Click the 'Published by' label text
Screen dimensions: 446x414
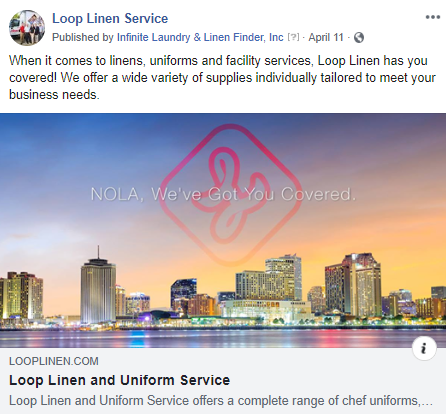click(83, 37)
